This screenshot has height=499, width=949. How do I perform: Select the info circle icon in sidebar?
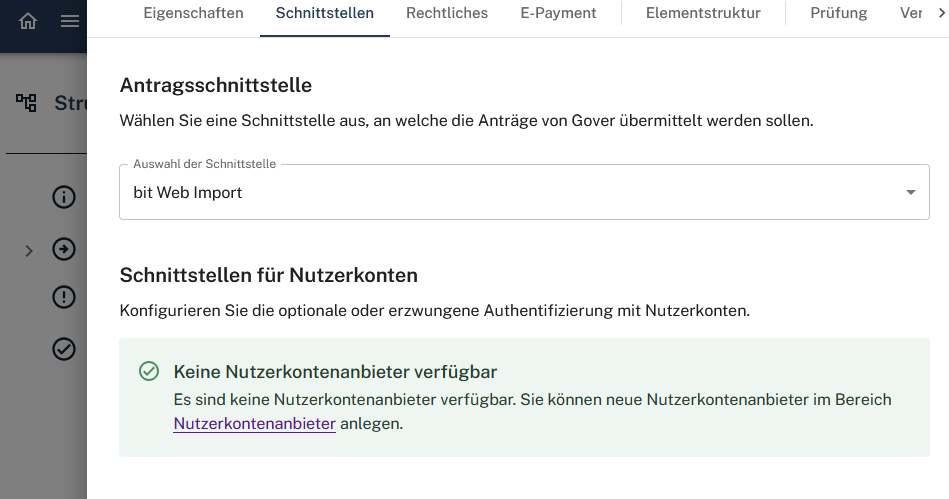pos(64,197)
